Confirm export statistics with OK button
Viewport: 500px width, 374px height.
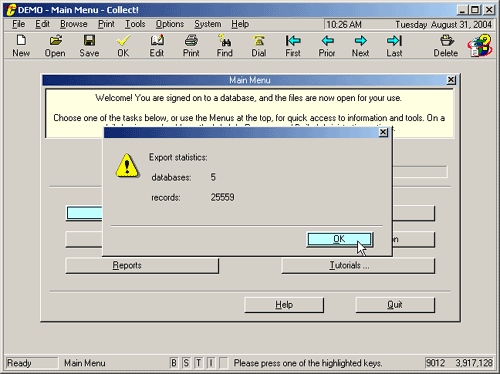click(x=339, y=239)
